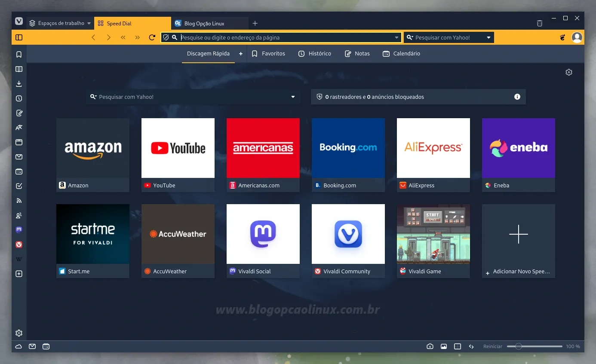Open the Vivaldi Game speed dial
This screenshot has height=364, width=596.
point(433,241)
